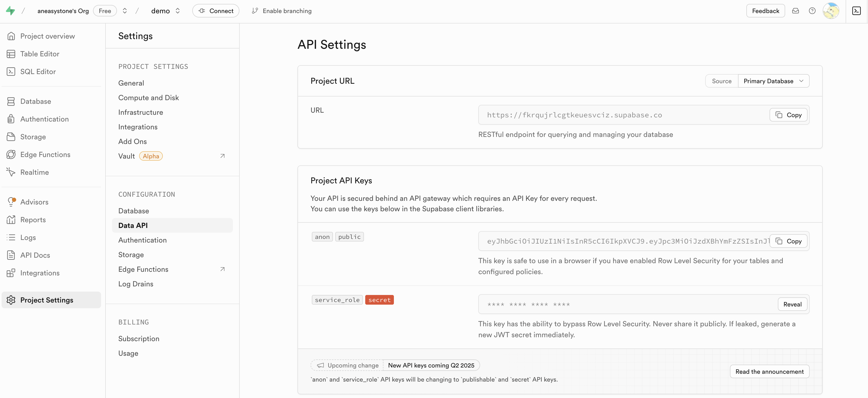Screen dimensions: 868x398
Task: Open Subscription billing page
Action: (139, 339)
